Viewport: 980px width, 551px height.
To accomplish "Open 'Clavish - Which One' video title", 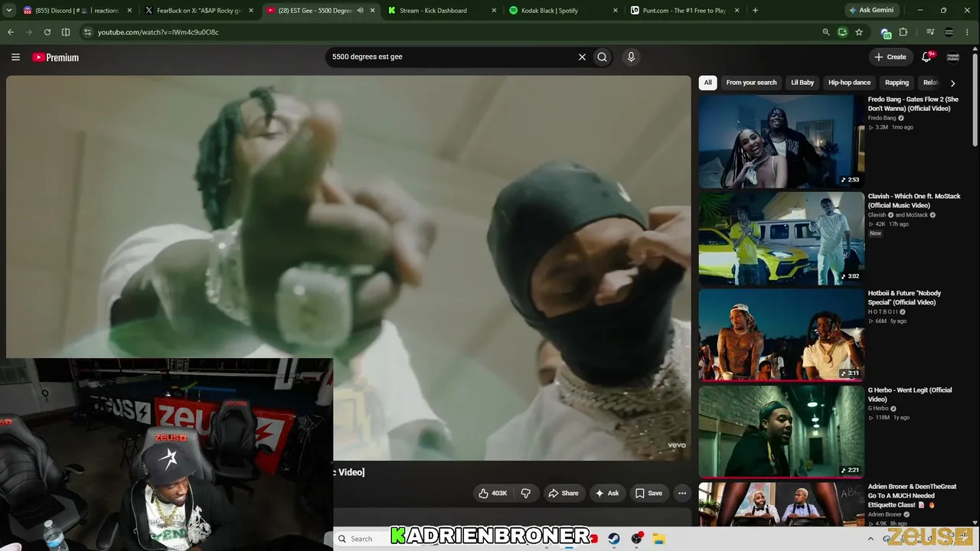I will 914,201.
